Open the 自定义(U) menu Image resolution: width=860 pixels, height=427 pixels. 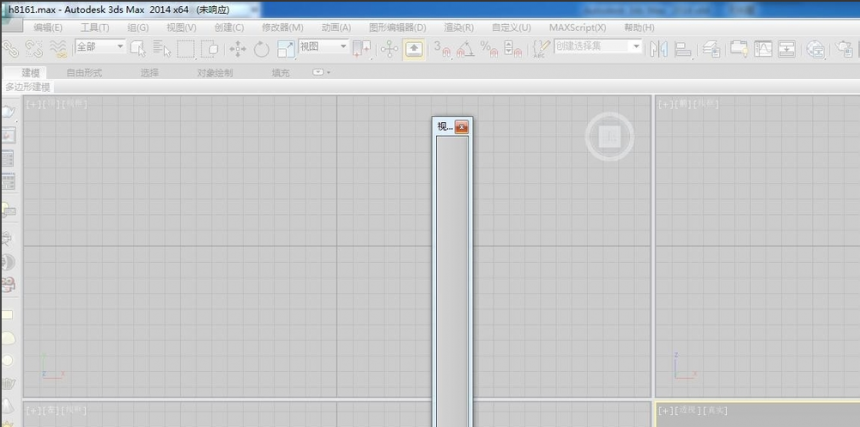[x=511, y=27]
